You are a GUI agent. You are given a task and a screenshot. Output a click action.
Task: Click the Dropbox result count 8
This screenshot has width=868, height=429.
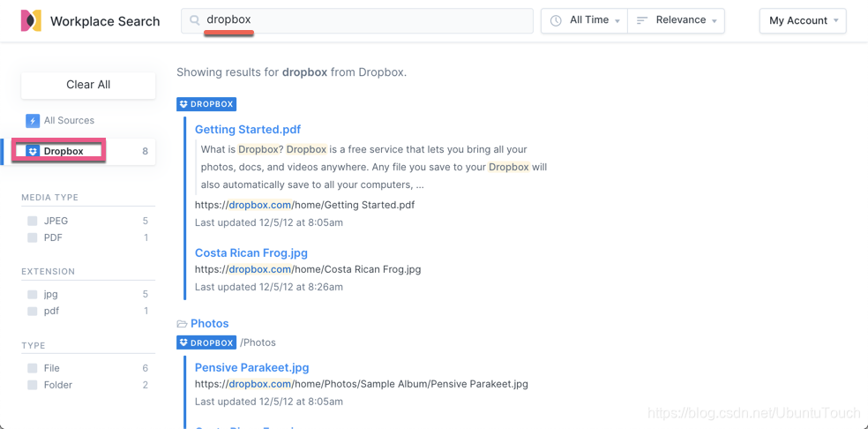coord(145,151)
